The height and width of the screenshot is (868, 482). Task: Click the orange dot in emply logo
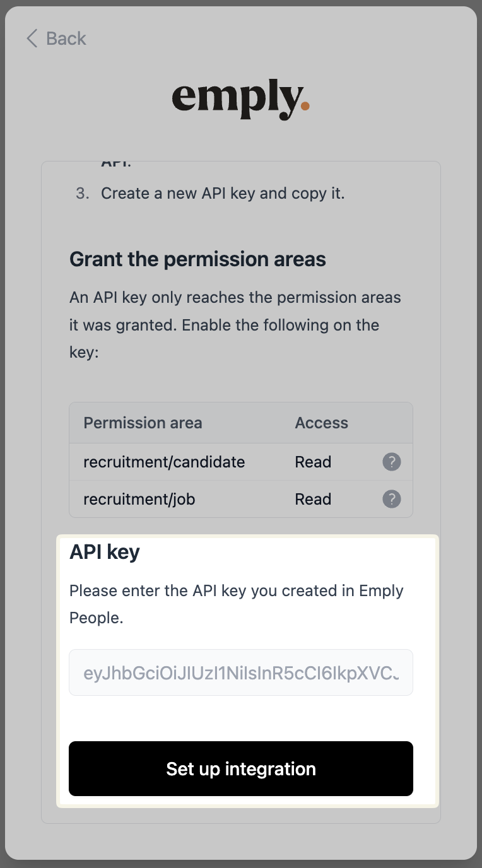pos(305,106)
